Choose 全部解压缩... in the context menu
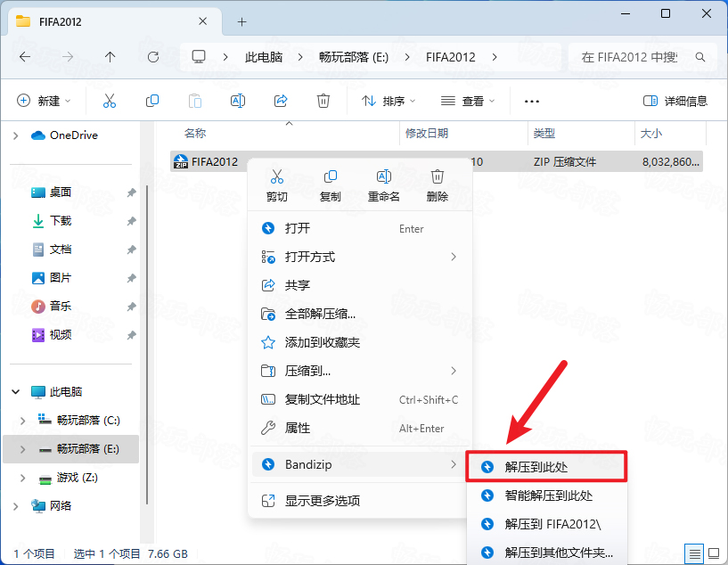Viewport: 728px width, 565px height. [360, 314]
